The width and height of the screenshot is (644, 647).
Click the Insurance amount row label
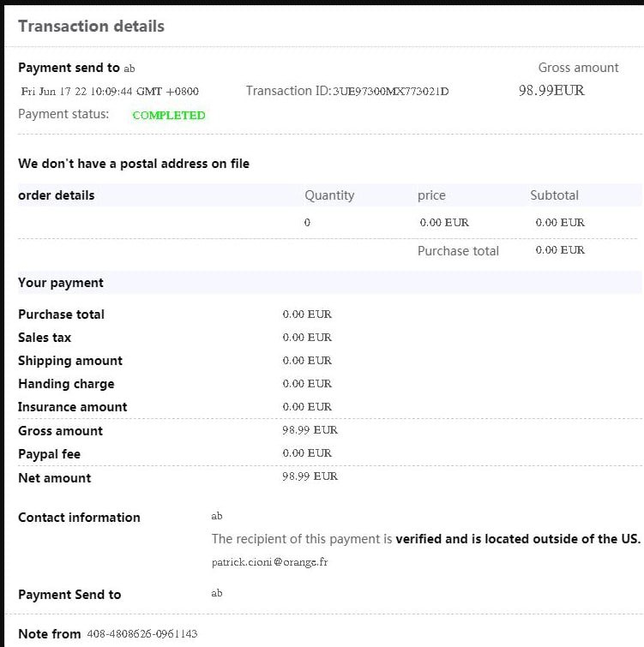pyautogui.click(x=73, y=407)
